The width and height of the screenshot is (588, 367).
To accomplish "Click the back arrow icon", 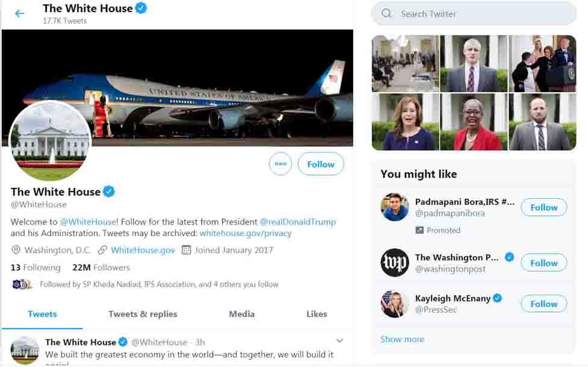I will (x=20, y=13).
